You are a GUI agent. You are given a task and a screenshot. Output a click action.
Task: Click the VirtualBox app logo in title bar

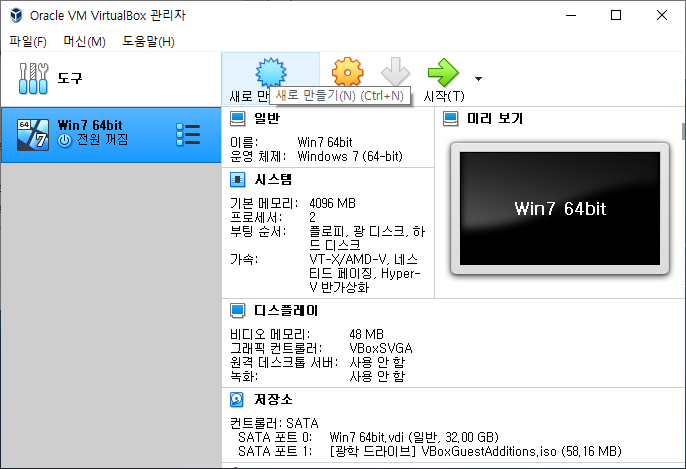pyautogui.click(x=16, y=15)
